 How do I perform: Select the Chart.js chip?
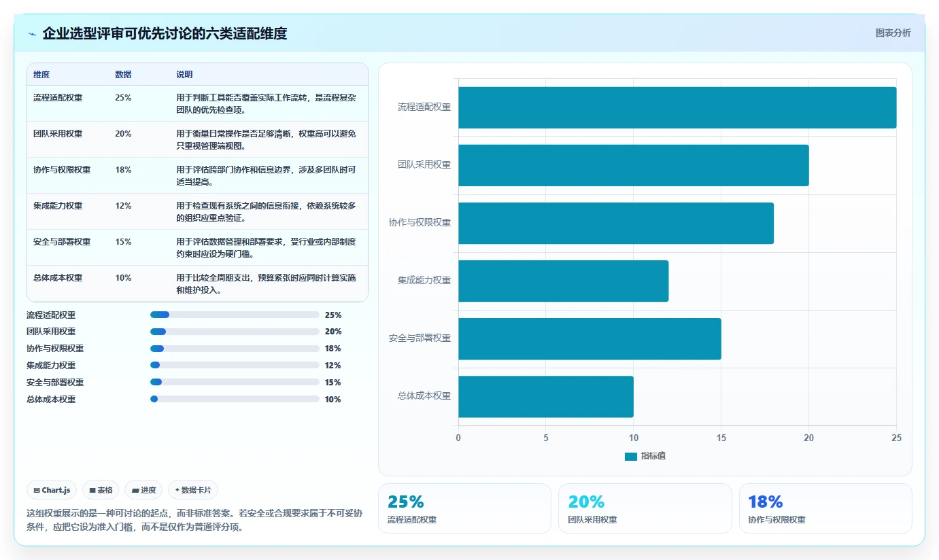(52, 490)
